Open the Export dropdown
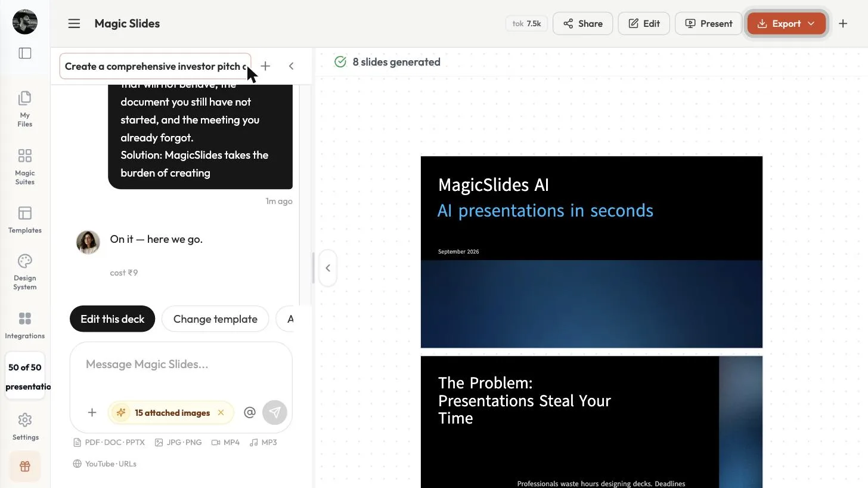Image resolution: width=868 pixels, height=488 pixels. point(786,23)
